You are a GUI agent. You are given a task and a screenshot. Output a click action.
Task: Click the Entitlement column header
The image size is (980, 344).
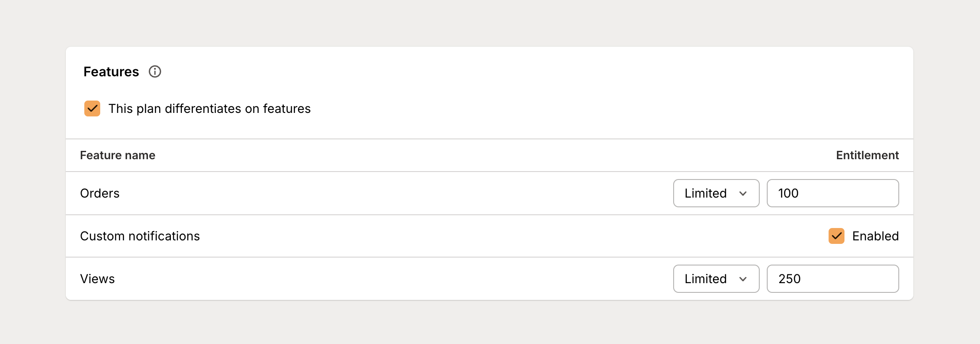[x=867, y=155]
